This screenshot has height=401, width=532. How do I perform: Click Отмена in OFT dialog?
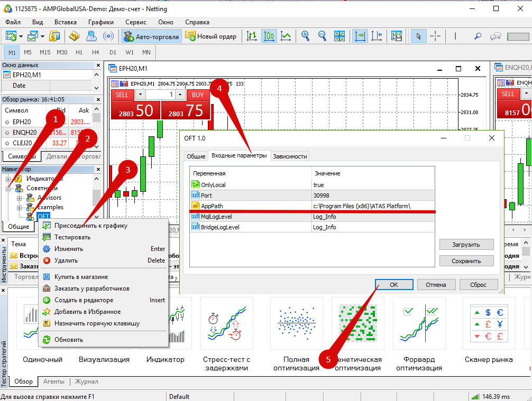pyautogui.click(x=436, y=285)
